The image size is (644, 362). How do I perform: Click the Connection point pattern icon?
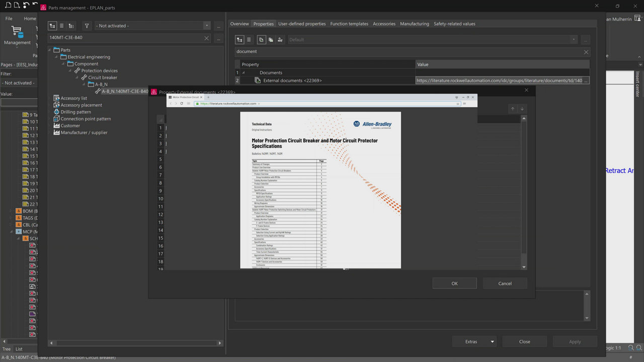click(x=57, y=119)
